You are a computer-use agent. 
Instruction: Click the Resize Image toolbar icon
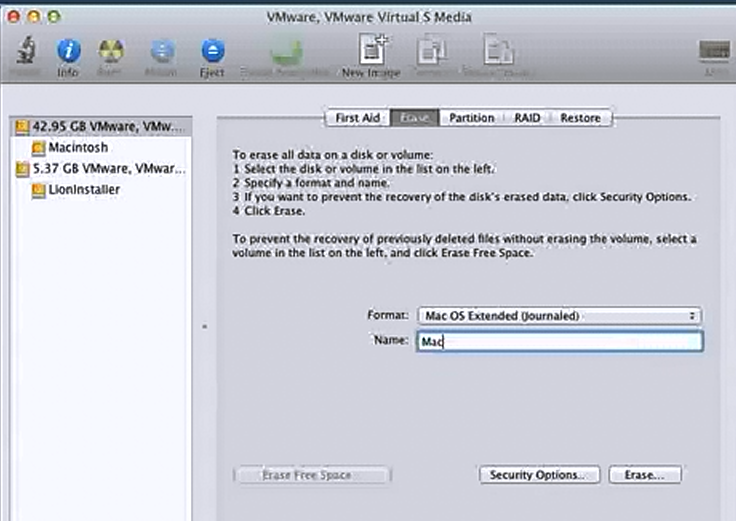498,50
